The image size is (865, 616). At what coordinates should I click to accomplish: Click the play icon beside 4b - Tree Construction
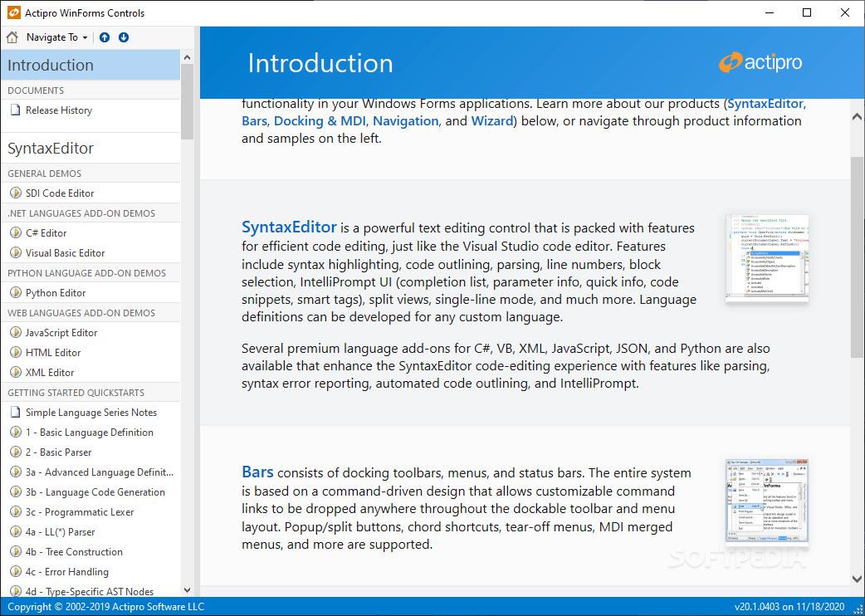click(16, 551)
